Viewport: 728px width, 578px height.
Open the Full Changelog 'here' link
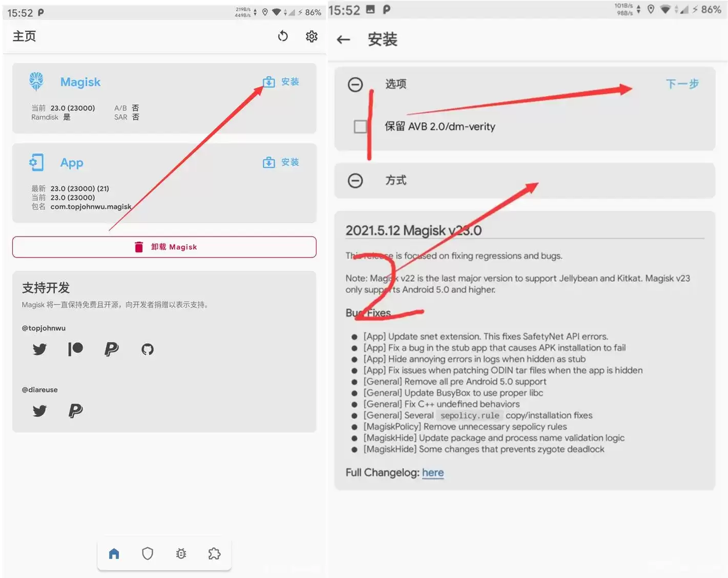coord(432,473)
